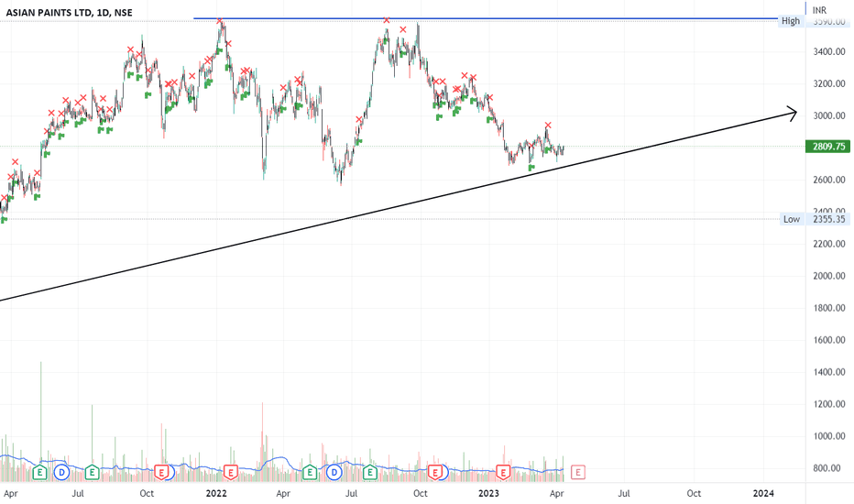Screen dimensions: 854x504
Task: Click the Jul 2021 label on the time axis
Action: pyautogui.click(x=78, y=493)
